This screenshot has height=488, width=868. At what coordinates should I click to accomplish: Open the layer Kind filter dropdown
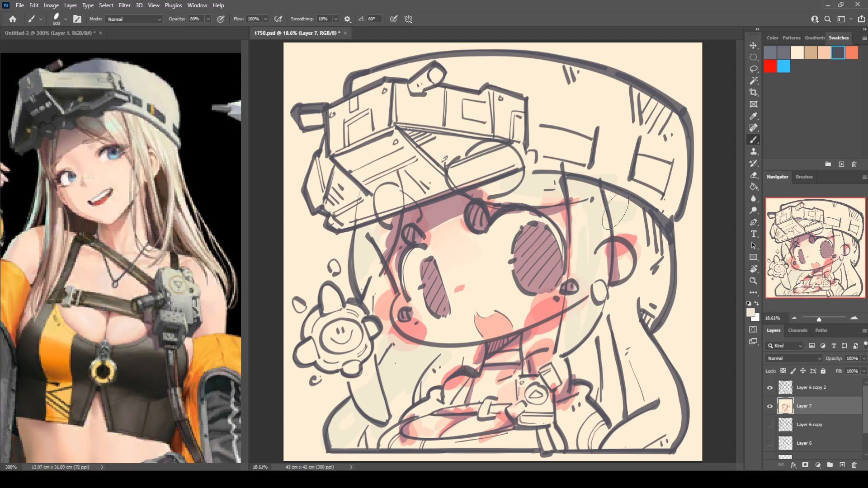(x=785, y=346)
